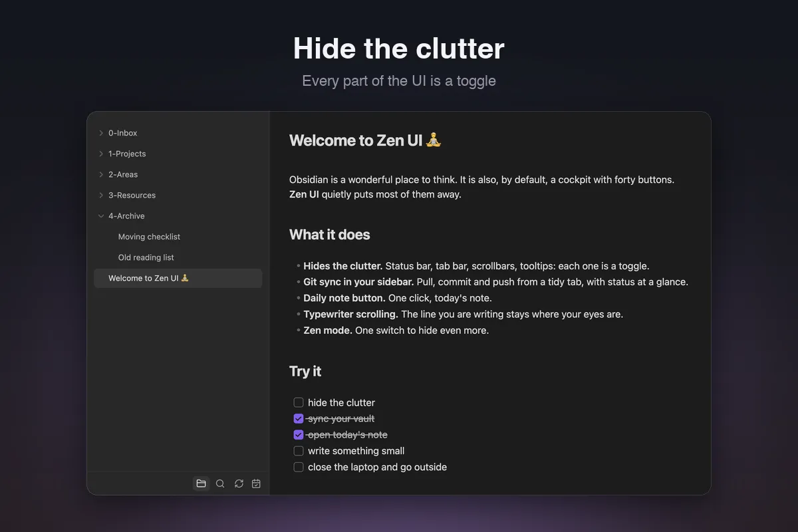The height and width of the screenshot is (532, 798).
Task: Check the "write something small" checkbox
Action: point(299,451)
